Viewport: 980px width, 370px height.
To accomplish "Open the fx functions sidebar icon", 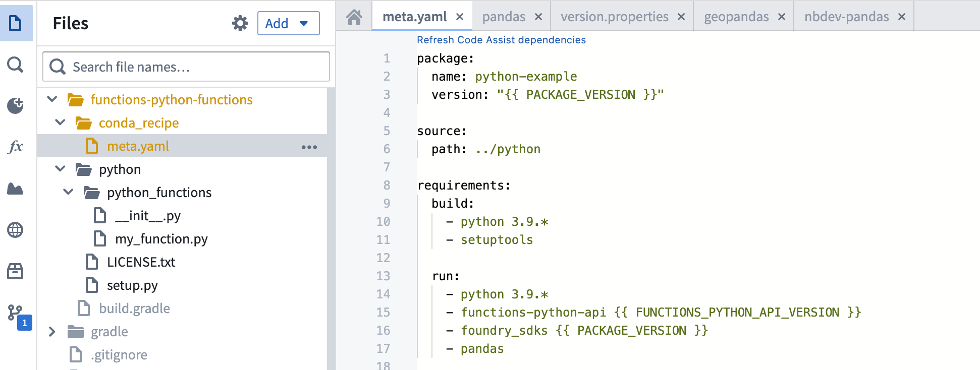I will coord(16,147).
